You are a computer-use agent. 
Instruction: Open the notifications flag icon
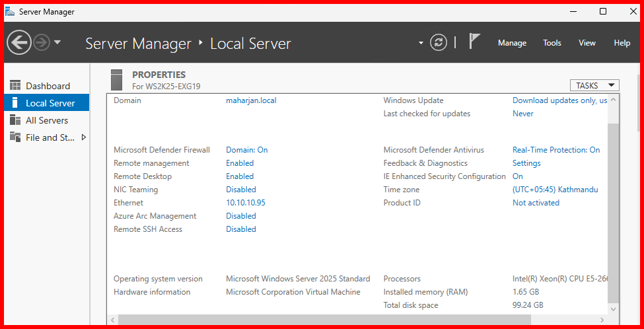[x=474, y=42]
